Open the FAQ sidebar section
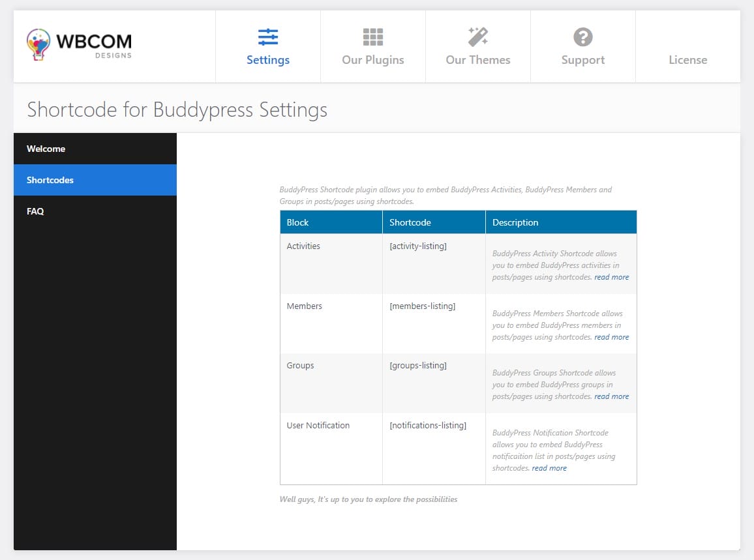 tap(35, 211)
